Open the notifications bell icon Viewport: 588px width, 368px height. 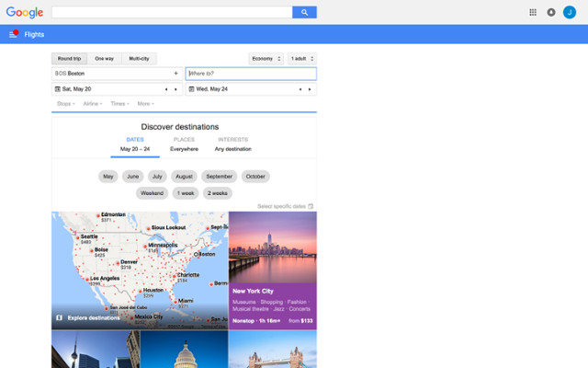tap(551, 12)
